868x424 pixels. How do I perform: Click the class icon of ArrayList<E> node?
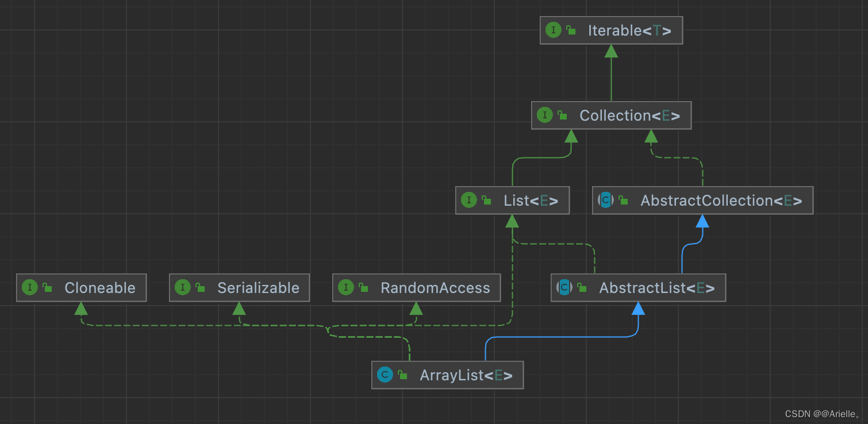(x=385, y=375)
